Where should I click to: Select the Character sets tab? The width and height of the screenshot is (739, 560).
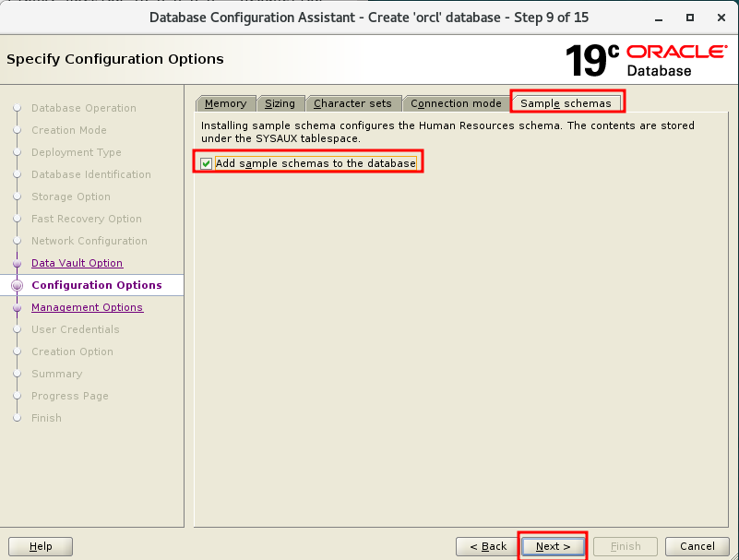[x=352, y=103]
